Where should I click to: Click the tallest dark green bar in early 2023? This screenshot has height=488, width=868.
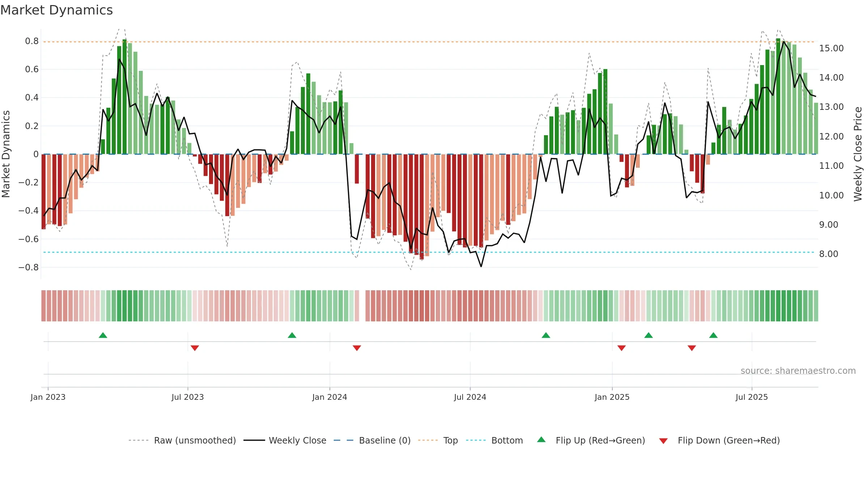[125, 97]
